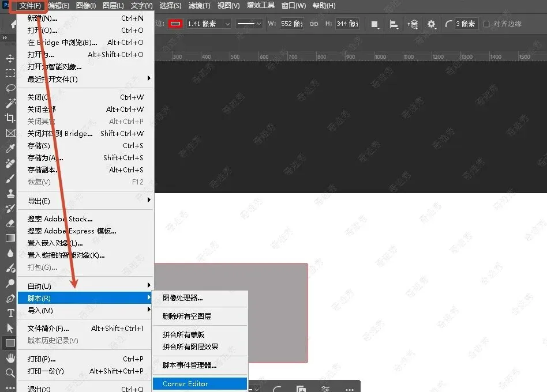Toggle the 对齐边缘 checkbox
The image size is (547, 392).
(486, 24)
